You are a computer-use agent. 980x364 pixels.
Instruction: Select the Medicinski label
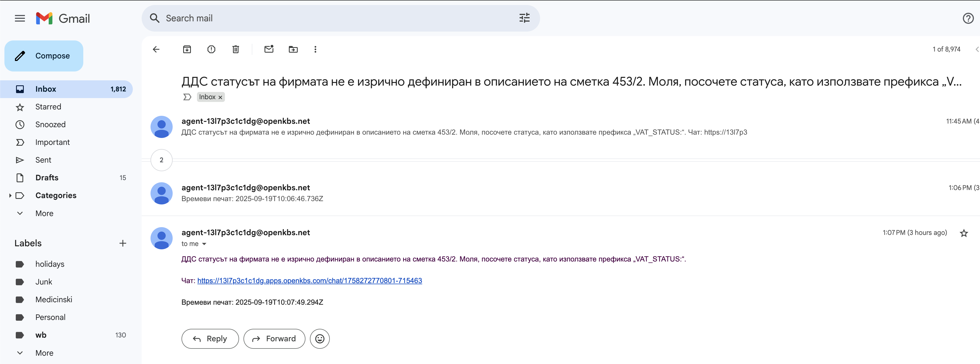click(x=54, y=299)
